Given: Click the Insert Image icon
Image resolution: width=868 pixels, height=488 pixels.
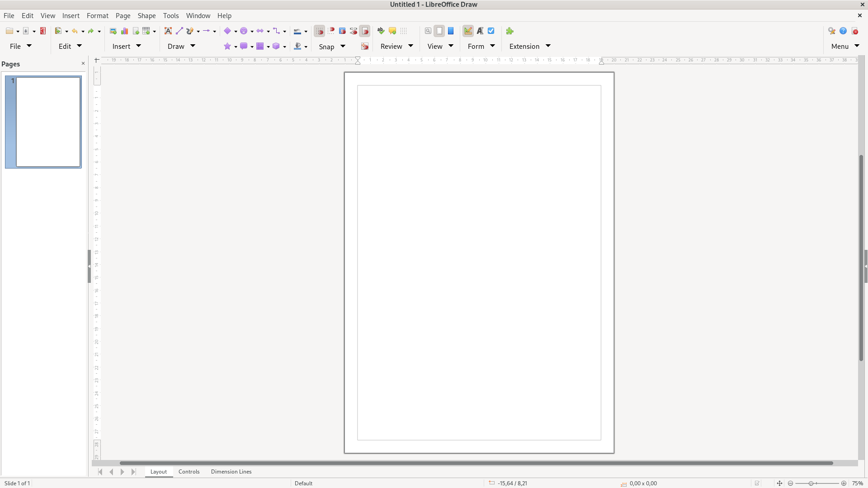Looking at the screenshot, I should pos(113,31).
